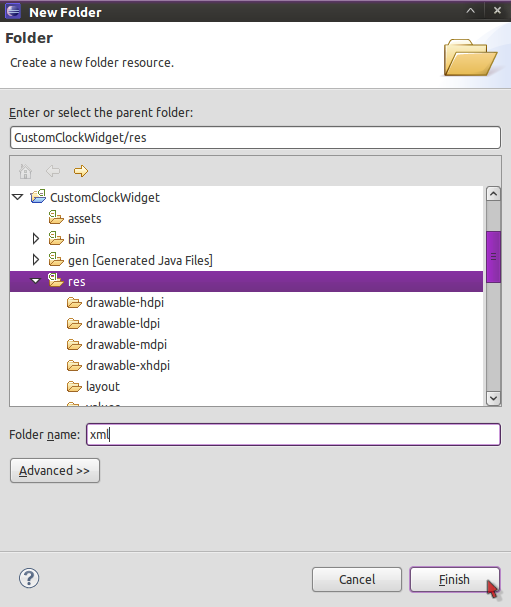
Task: Open the Help question mark icon
Action: click(29, 578)
